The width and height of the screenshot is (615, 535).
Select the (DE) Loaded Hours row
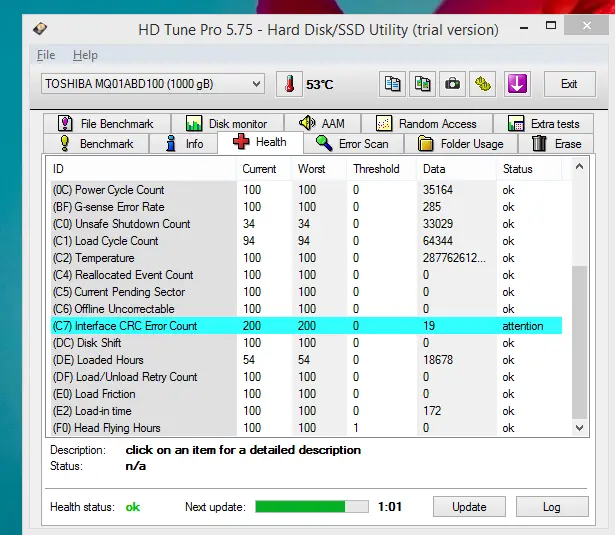306,360
